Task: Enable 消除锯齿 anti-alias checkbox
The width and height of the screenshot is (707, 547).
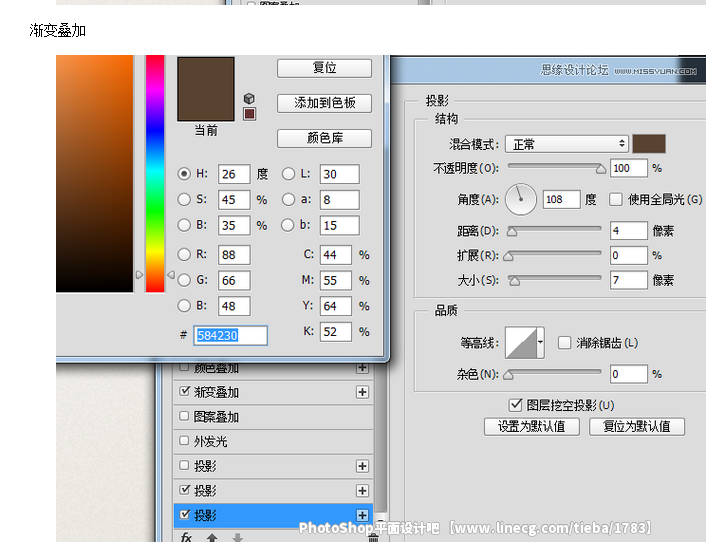Action: click(564, 343)
